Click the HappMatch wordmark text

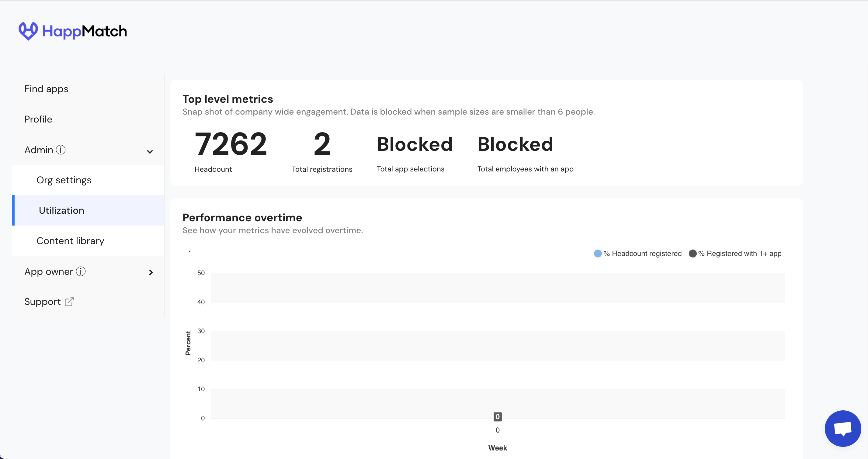click(84, 31)
